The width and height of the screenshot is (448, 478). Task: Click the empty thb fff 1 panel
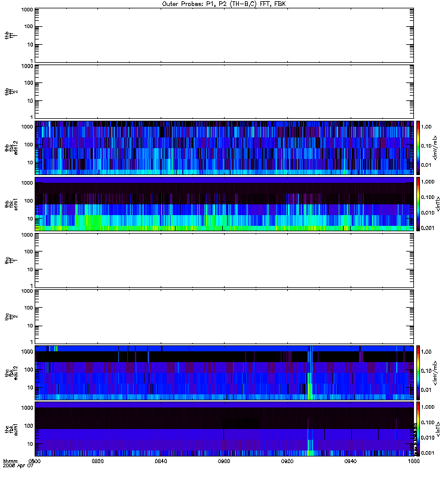[x=224, y=35]
